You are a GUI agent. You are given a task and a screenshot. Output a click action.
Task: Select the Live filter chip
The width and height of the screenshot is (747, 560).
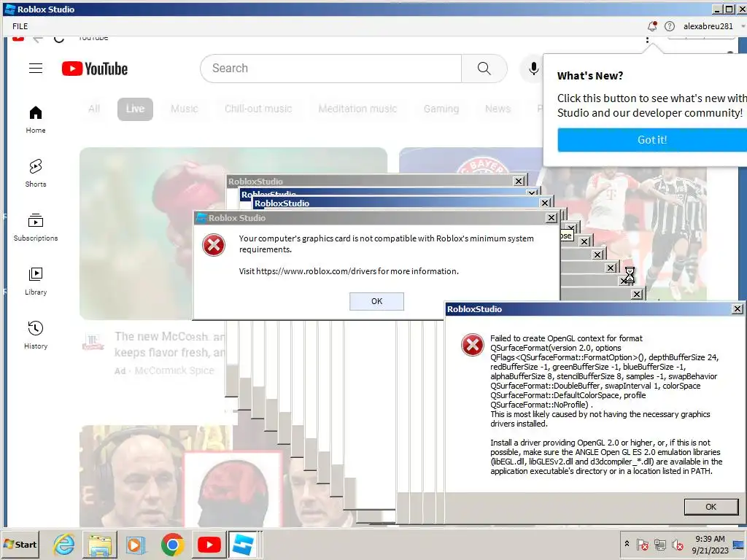135,109
